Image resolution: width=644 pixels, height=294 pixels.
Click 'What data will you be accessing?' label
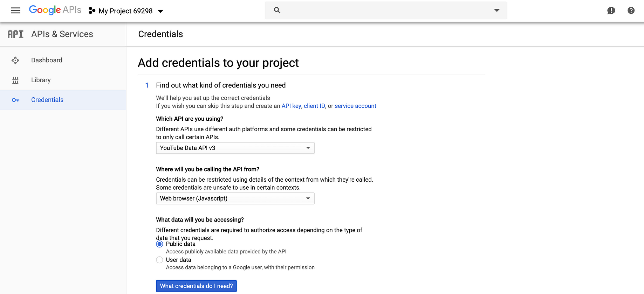click(200, 220)
